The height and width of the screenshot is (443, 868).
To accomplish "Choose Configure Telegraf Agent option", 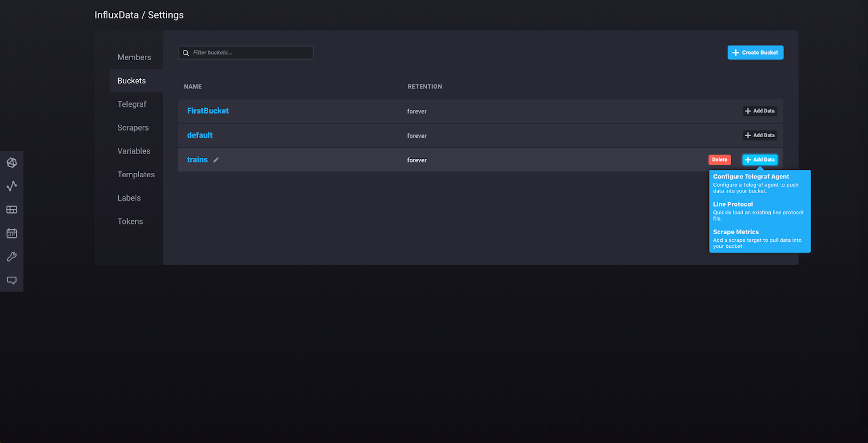I will coord(759,183).
